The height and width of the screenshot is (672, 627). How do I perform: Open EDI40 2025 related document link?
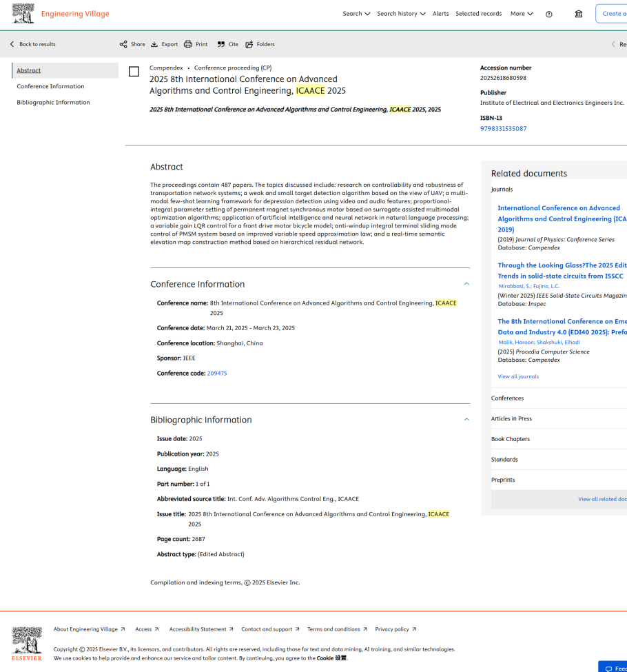tap(562, 327)
